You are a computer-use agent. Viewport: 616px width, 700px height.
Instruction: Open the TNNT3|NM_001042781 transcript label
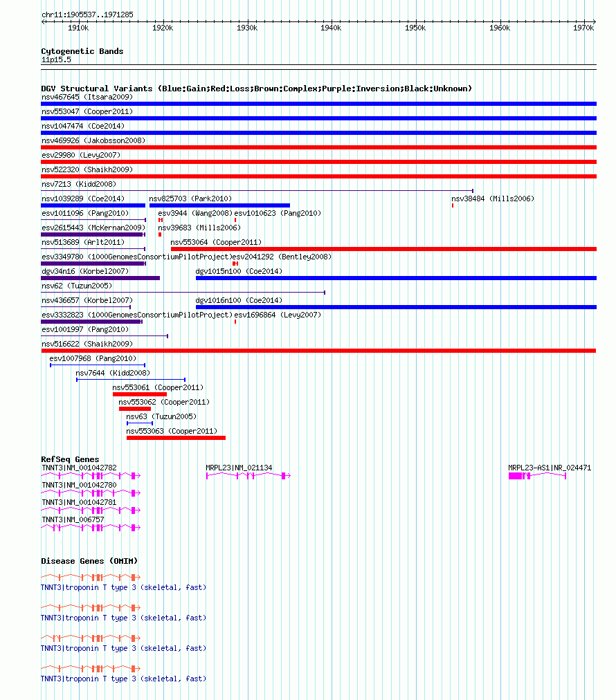click(x=79, y=503)
